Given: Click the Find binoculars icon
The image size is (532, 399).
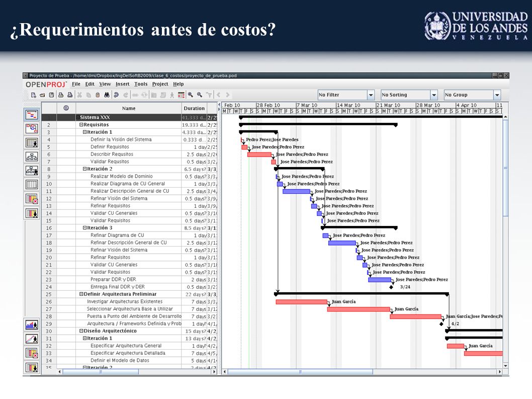Looking at the screenshot, I should (x=107, y=95).
